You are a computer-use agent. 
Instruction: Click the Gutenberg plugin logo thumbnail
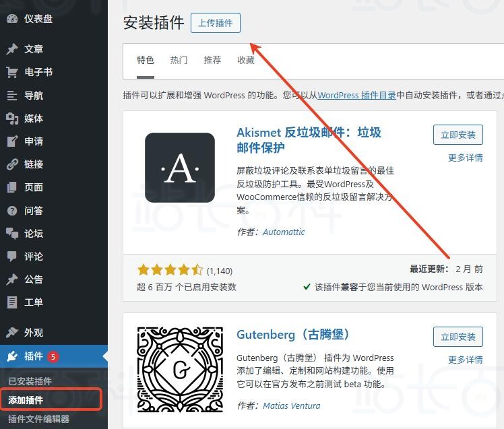click(x=180, y=370)
